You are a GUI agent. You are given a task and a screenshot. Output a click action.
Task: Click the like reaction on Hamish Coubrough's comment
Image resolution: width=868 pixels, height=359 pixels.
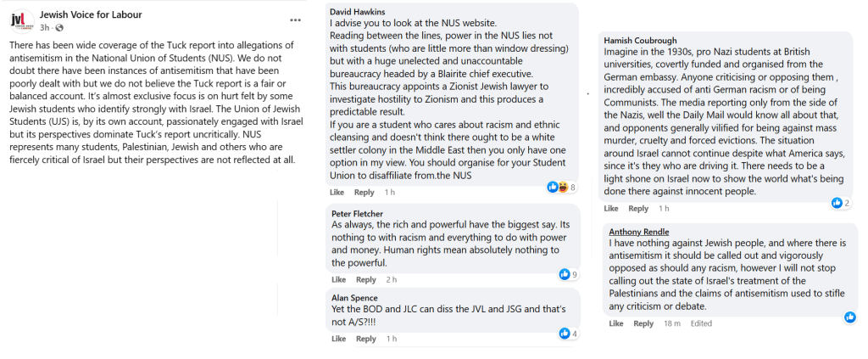pos(837,203)
